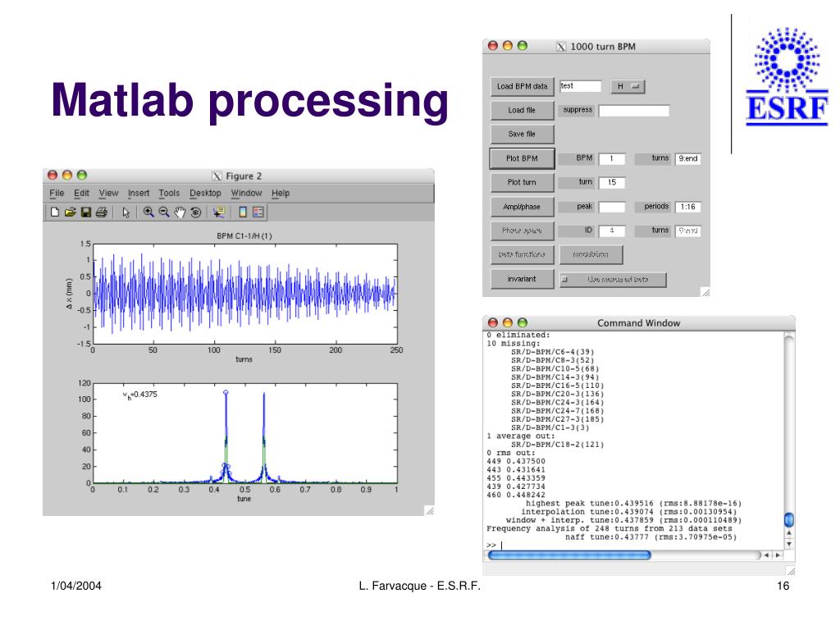Activate the Zoom In magnifier tool
Screen dimensions: 840x630
148,212
